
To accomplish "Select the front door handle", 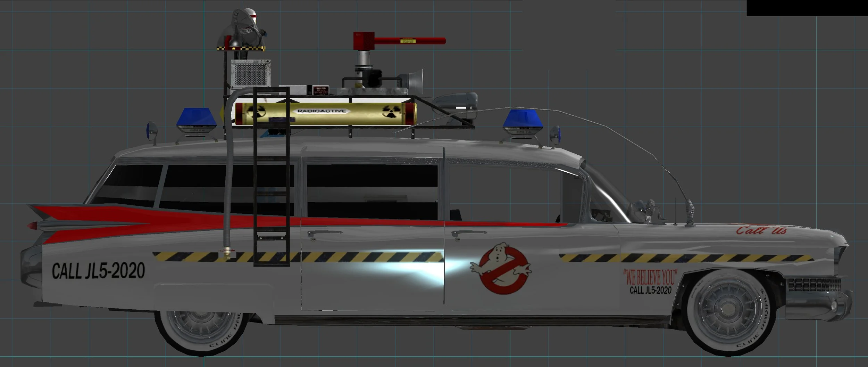I will (469, 233).
